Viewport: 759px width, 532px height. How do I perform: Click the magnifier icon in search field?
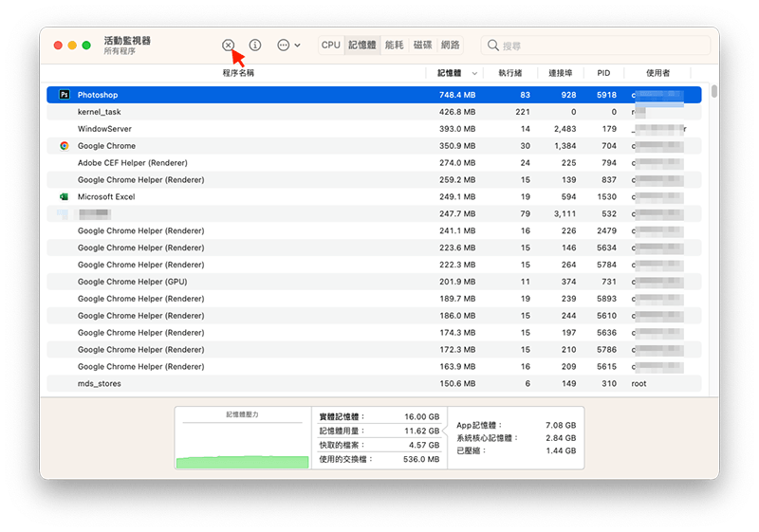point(492,45)
